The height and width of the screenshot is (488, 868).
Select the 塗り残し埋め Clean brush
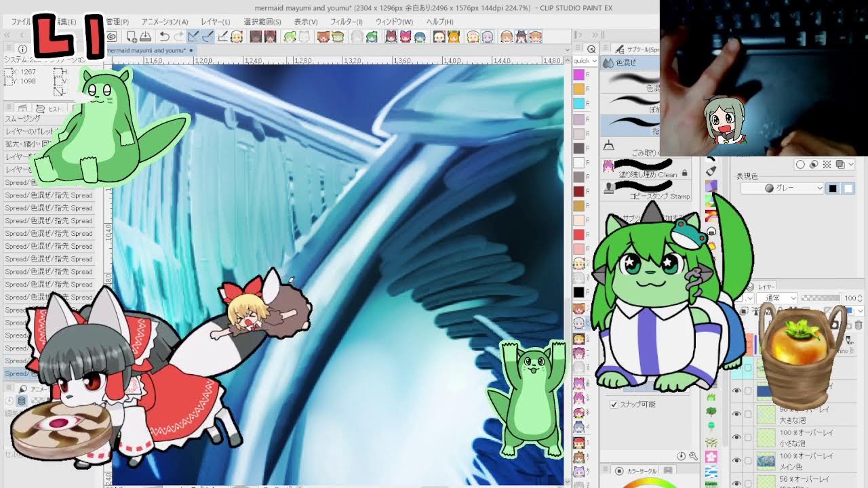[x=646, y=169]
